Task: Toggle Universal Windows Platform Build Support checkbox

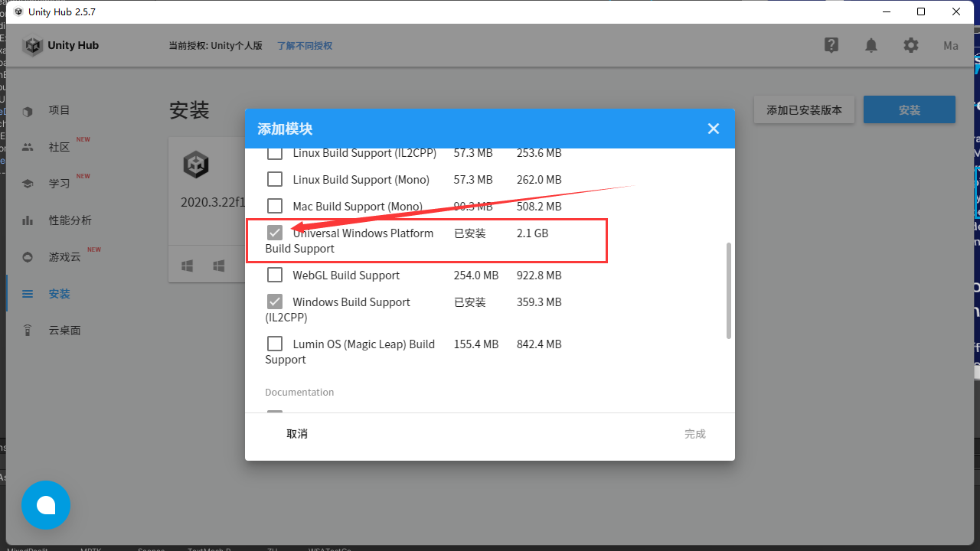Action: point(275,233)
